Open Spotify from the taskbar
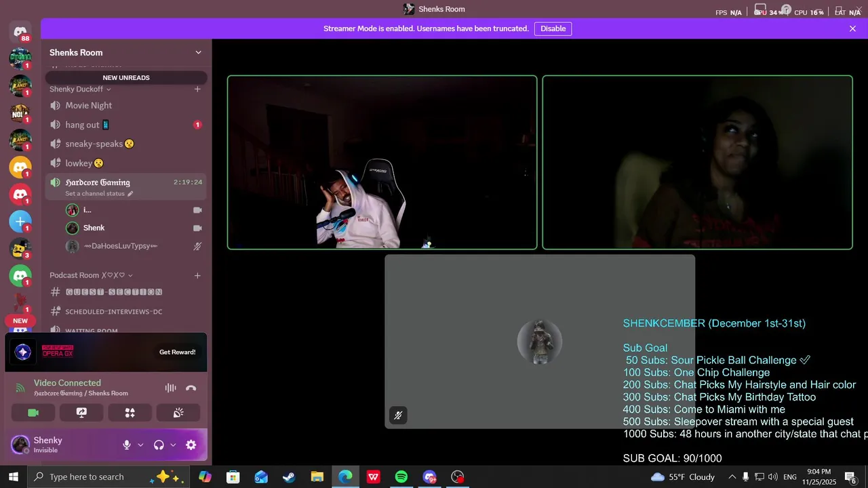The width and height of the screenshot is (868, 488). click(x=401, y=477)
